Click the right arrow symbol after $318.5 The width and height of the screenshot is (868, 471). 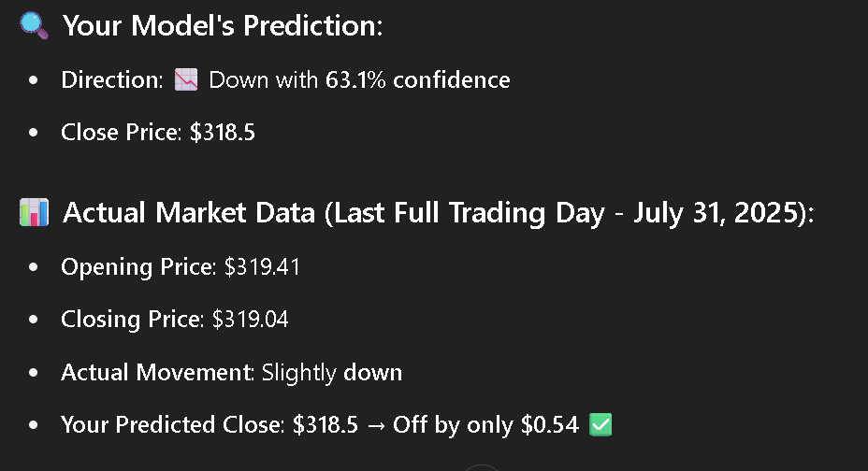(x=376, y=425)
